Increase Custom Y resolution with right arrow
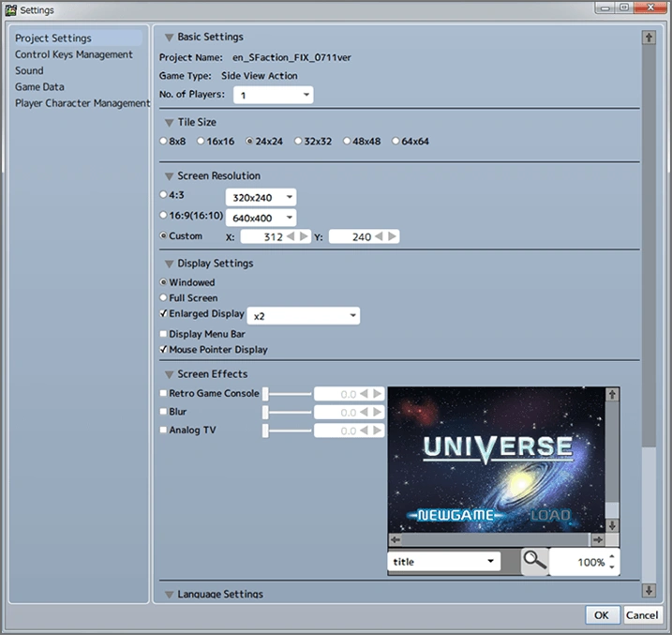672x635 pixels. click(x=392, y=236)
